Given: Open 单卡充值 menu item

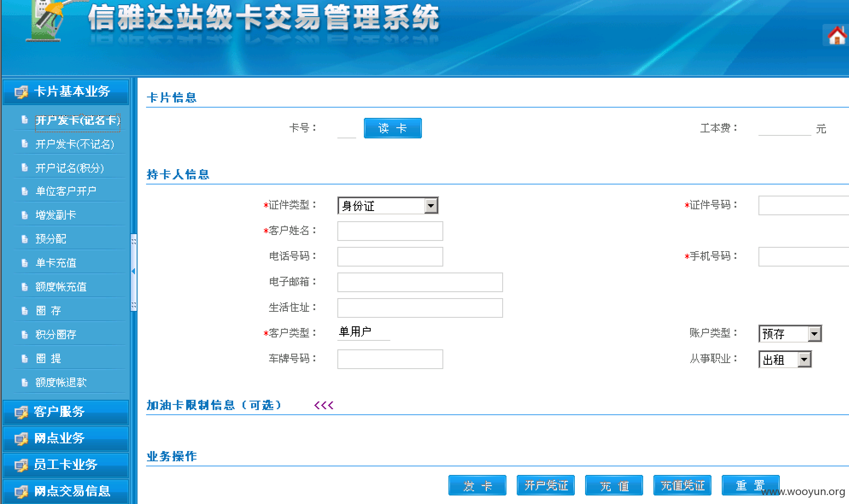Looking at the screenshot, I should pos(56,263).
